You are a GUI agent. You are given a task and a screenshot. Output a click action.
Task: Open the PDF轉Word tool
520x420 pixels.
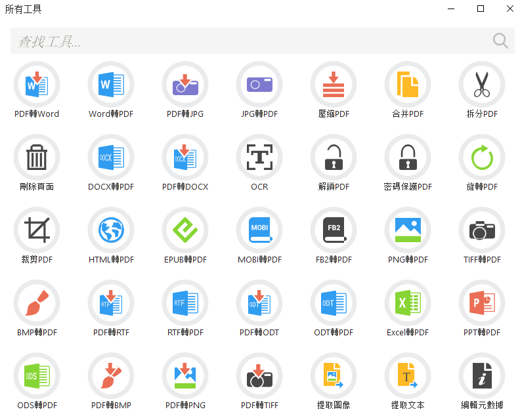pos(37,85)
